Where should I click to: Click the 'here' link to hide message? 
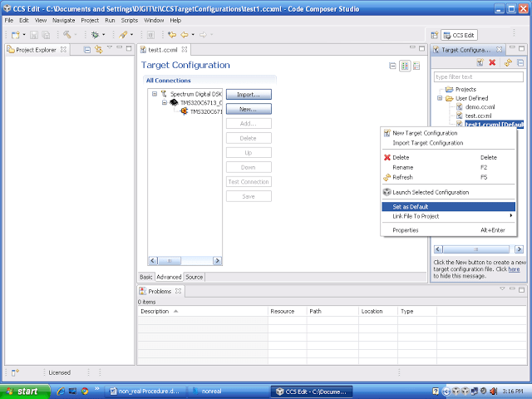pos(514,269)
